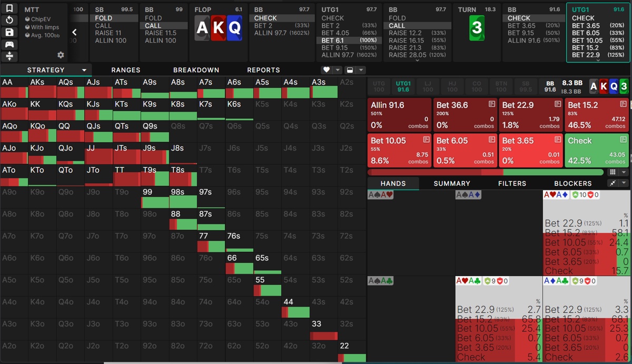Image resolution: width=632 pixels, height=364 pixels.
Task: Expand the Strategy tab dropdown arrow
Action: (84, 70)
